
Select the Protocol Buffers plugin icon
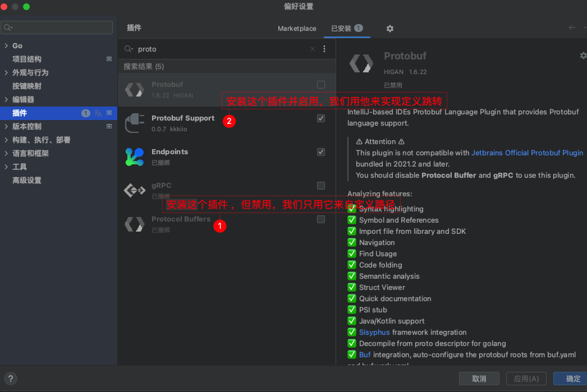point(135,224)
